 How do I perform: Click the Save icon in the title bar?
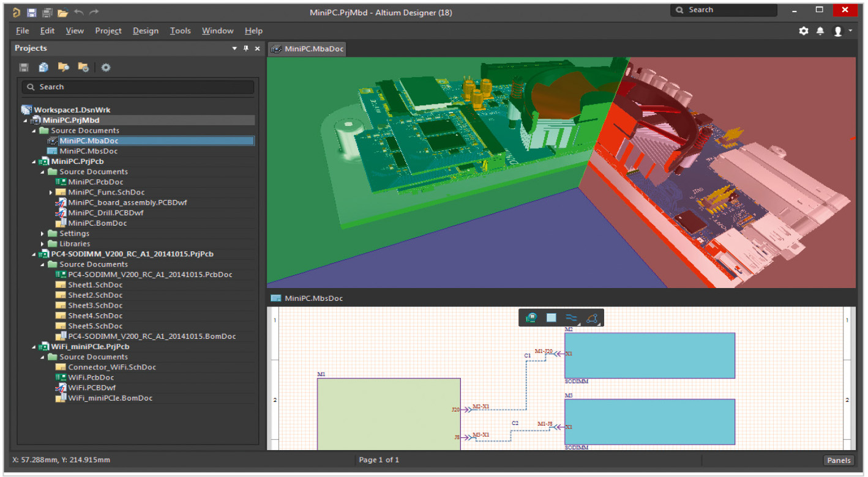32,12
